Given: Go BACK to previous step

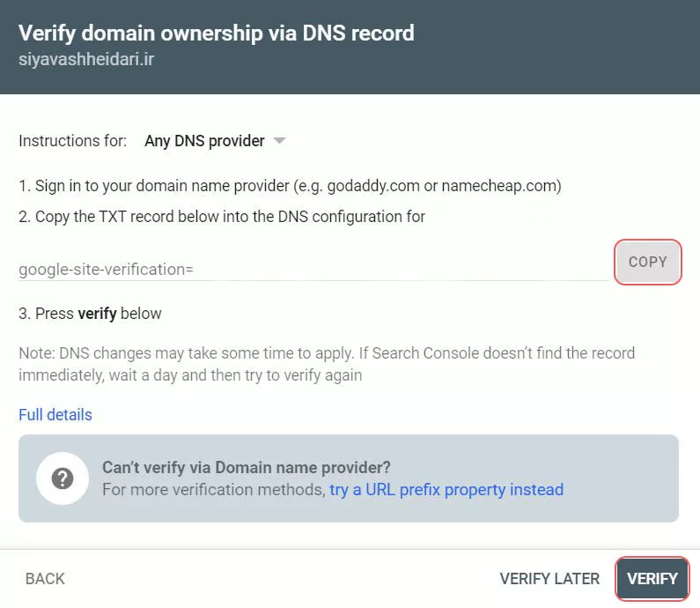Looking at the screenshot, I should (45, 579).
